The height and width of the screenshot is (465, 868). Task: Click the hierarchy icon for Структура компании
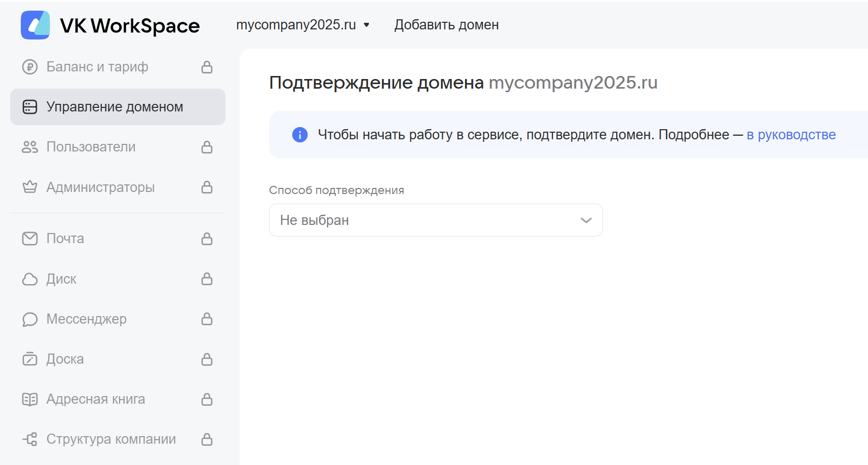[x=30, y=439]
